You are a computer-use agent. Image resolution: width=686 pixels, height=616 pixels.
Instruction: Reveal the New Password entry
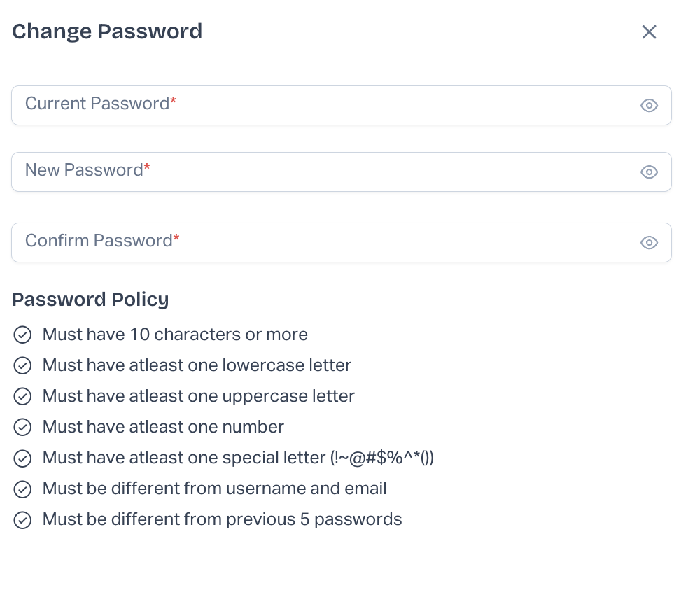(649, 172)
